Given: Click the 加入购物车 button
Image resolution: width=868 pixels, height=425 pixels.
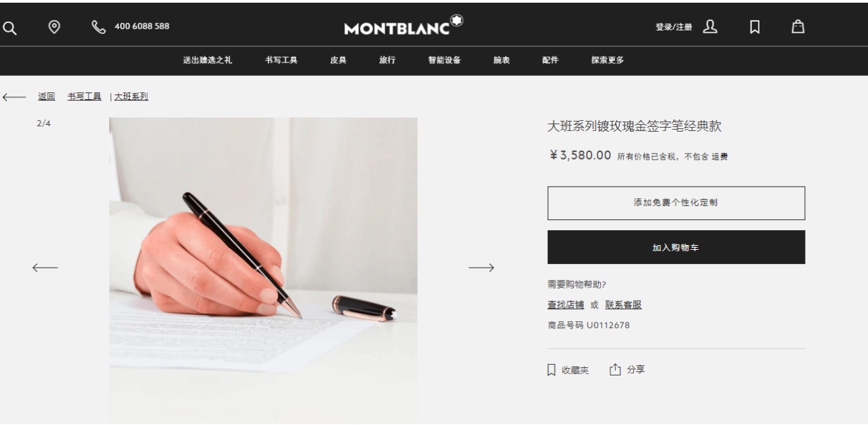Looking at the screenshot, I should click(676, 247).
